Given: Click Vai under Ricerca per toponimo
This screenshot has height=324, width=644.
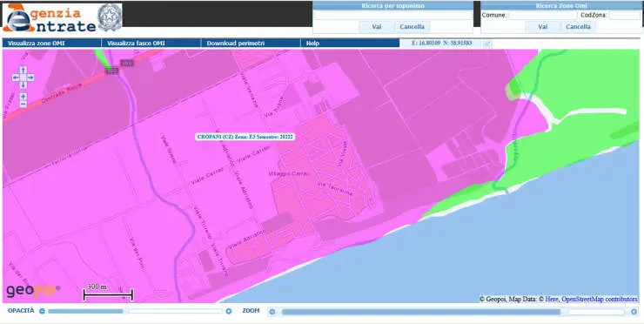Looking at the screenshot, I should (377, 27).
